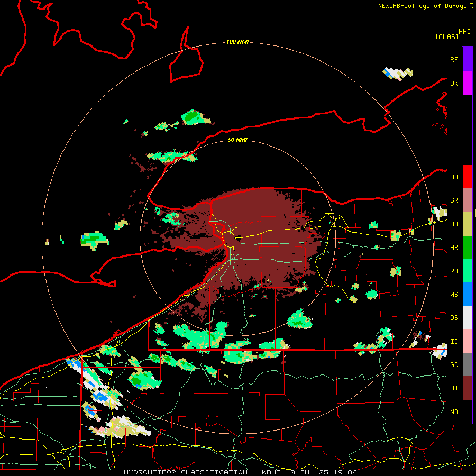Screen dimensions: 476x476
Task: Click the magenta UK legend color swatch
Action: 467,83
